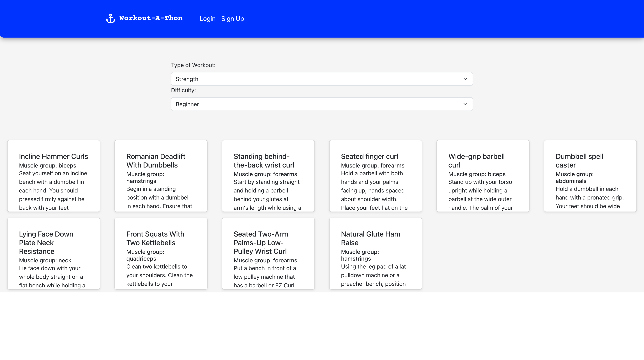Expand the Difficulty dropdown showing Beginner

pos(321,104)
